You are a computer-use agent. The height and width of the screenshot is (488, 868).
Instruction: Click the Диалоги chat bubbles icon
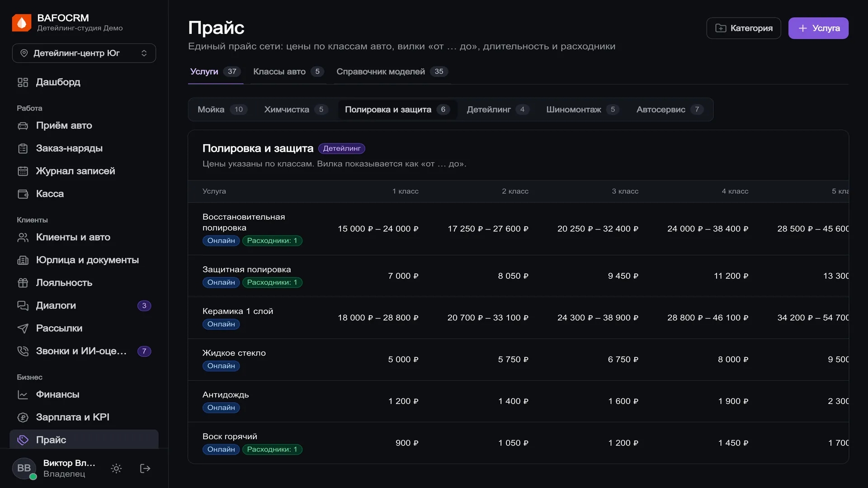23,306
